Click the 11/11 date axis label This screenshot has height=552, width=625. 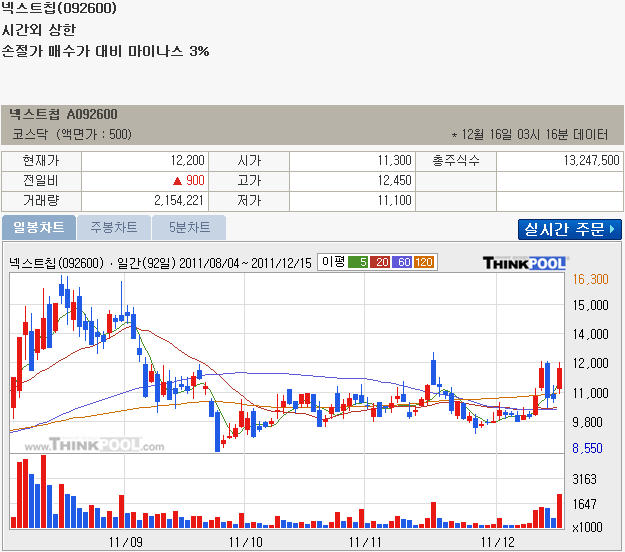365,542
